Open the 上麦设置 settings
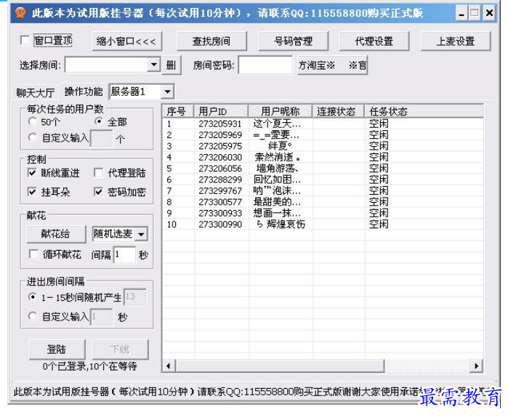Screen dimensions: 508x420 456,41
